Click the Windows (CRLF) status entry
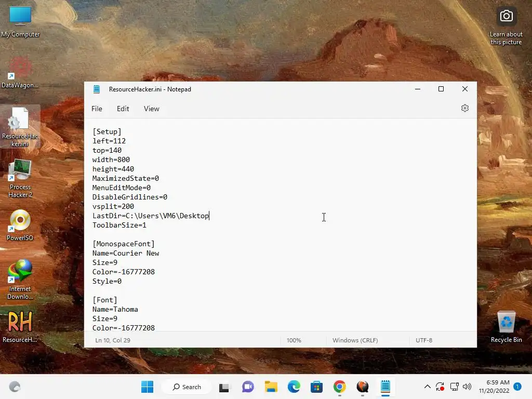The width and height of the screenshot is (532, 399). tap(355, 340)
